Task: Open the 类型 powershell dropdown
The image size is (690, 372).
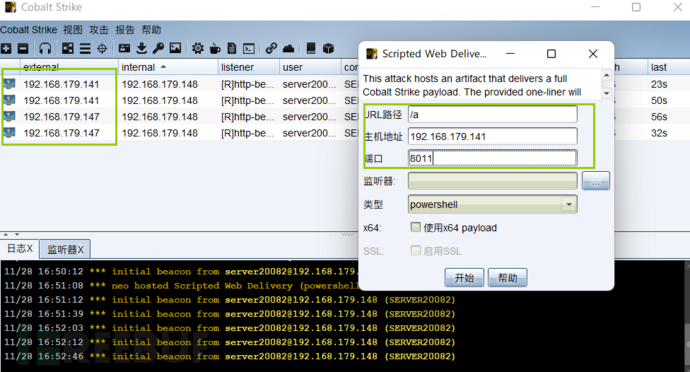Action: pyautogui.click(x=492, y=204)
